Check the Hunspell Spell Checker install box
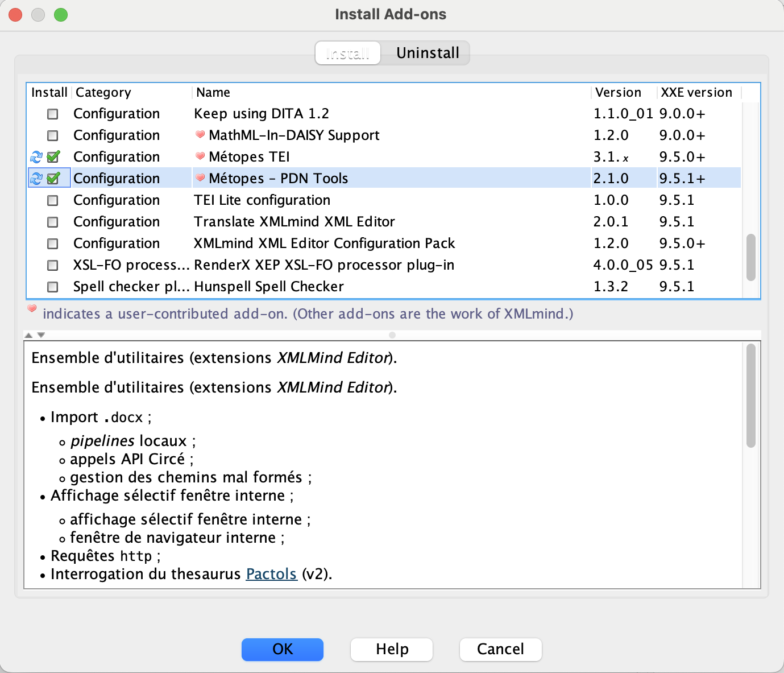This screenshot has height=673, width=784. point(53,287)
